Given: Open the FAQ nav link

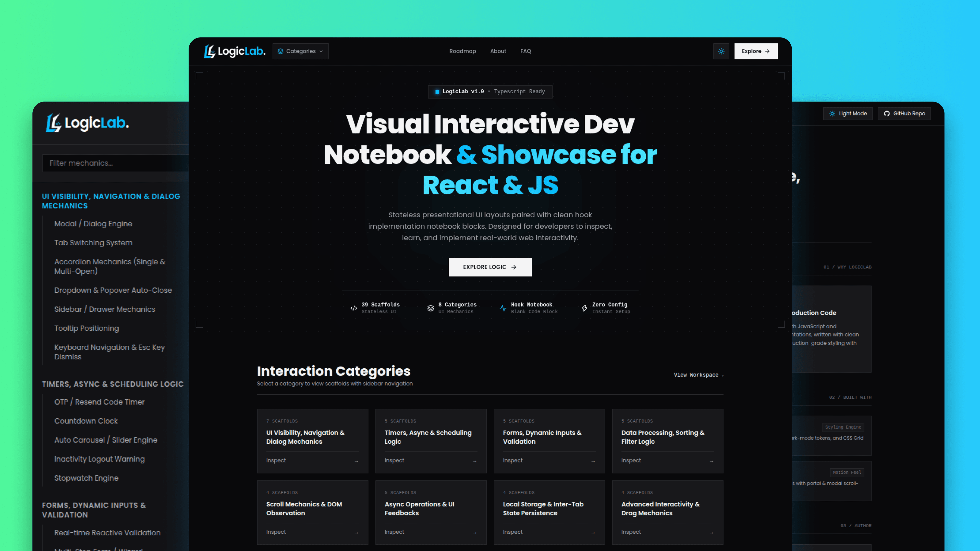Looking at the screenshot, I should pos(526,51).
